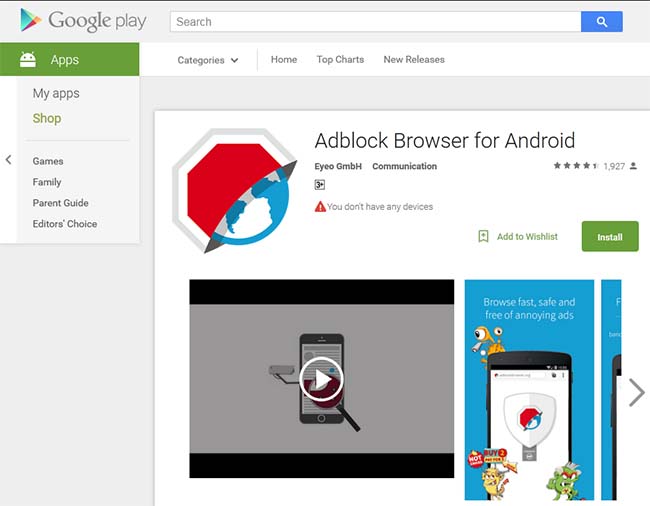Image resolution: width=650 pixels, height=506 pixels.
Task: Open the Games sidebar link
Action: click(x=48, y=161)
